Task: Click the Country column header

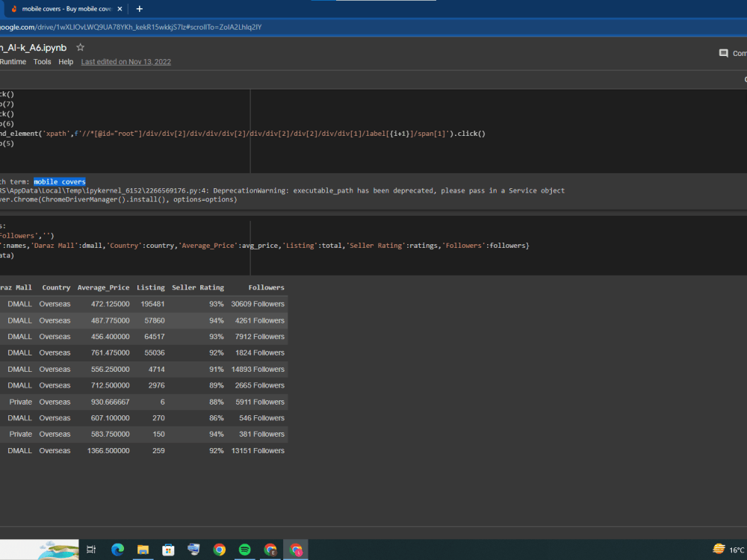Action: (x=56, y=287)
